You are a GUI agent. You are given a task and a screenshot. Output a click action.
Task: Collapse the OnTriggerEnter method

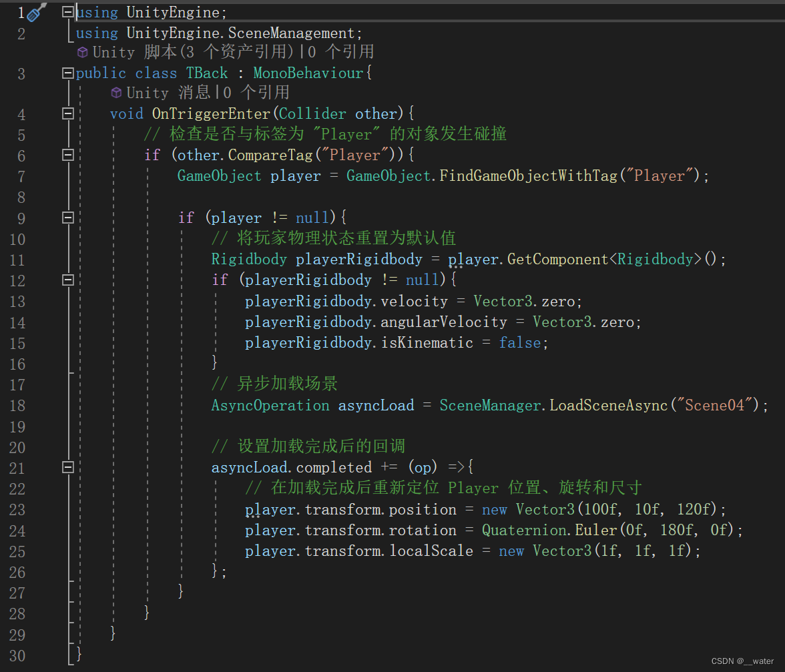point(67,113)
